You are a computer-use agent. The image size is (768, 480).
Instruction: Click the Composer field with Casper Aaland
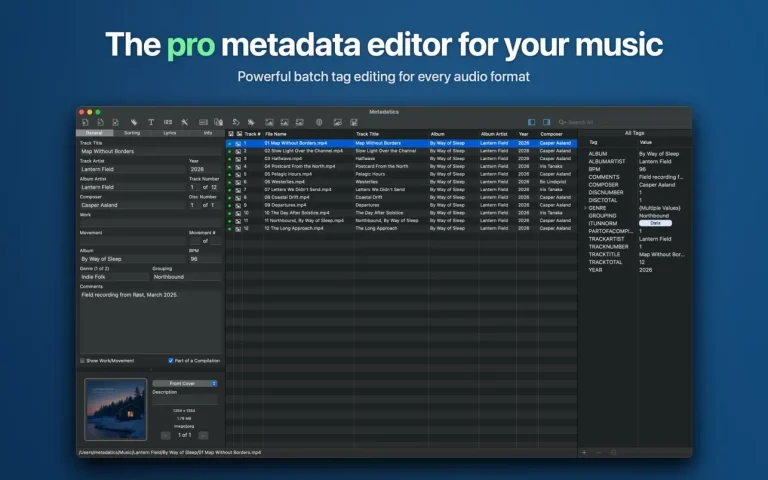133,205
